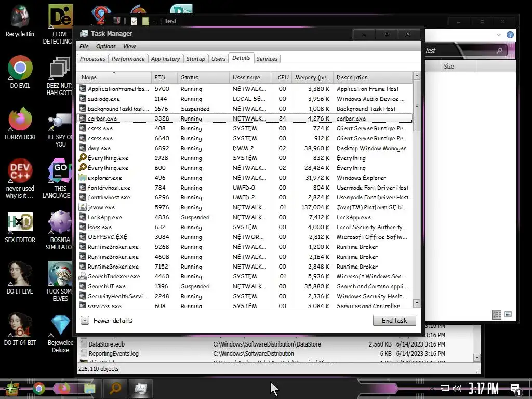Open the DO IT 64 BIT desktop shortcut
The image size is (532, 399).
coord(20,329)
